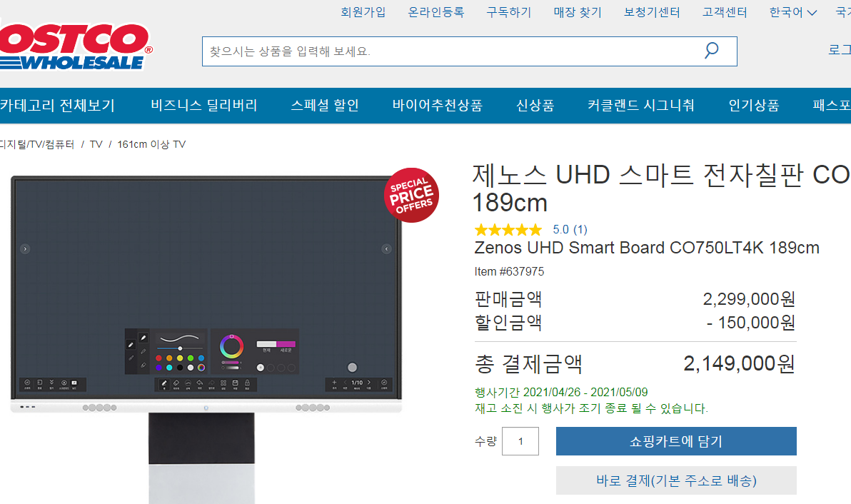The image size is (851, 504).
Task: Open 커클랜드 시그니춰 menu item
Action: [641, 105]
